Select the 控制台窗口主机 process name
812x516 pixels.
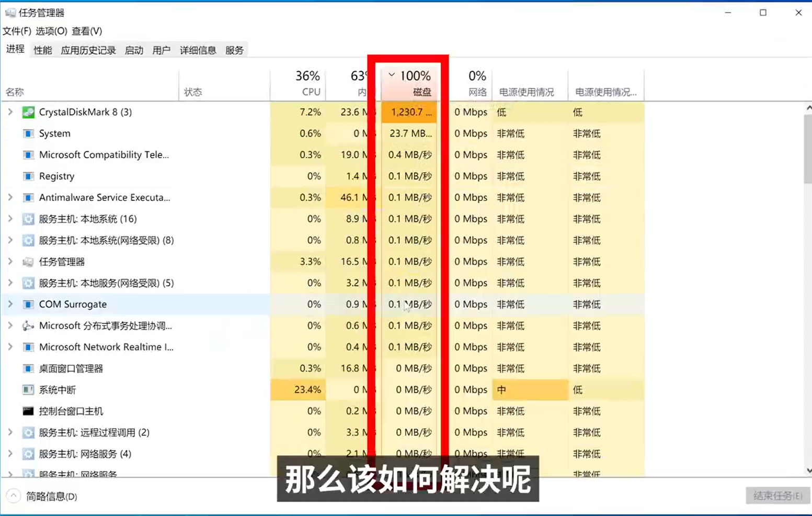71,411
